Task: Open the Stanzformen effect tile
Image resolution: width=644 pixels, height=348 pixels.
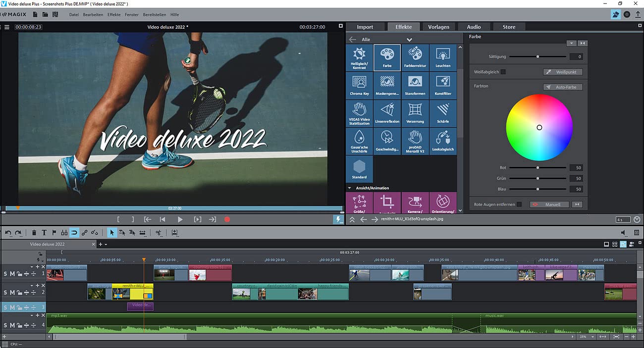Action: pyautogui.click(x=415, y=86)
